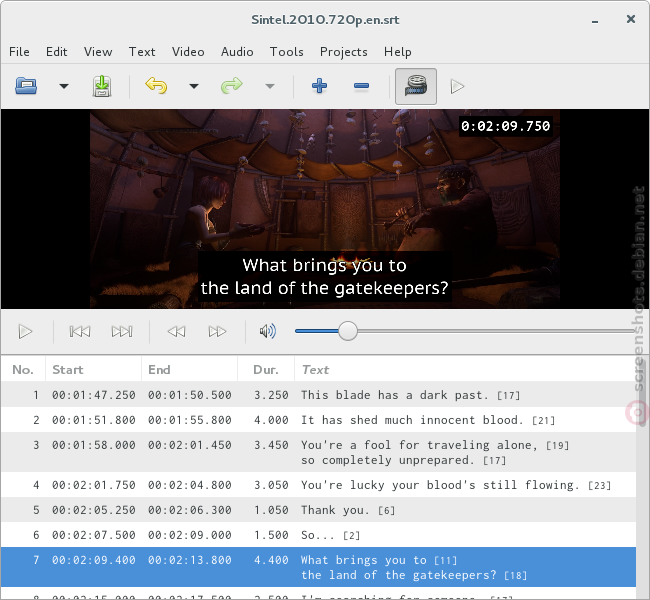
Task: Open the Tools menu
Action: [x=286, y=52]
